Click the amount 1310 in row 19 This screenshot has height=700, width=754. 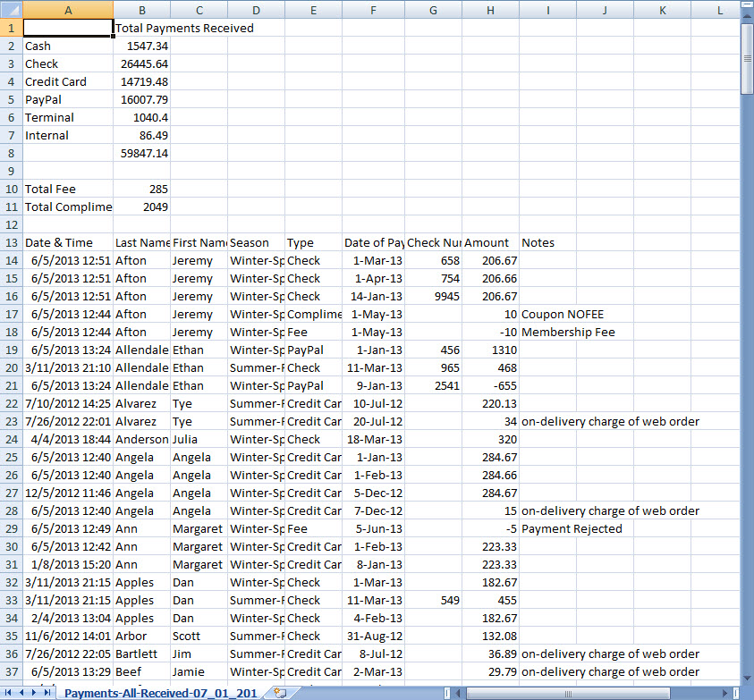coord(490,350)
